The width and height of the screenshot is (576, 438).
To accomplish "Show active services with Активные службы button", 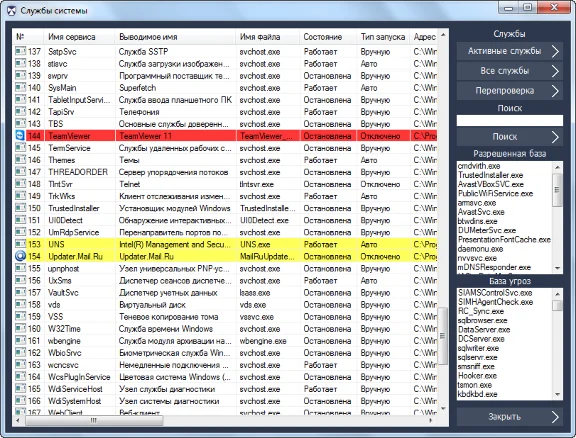I will pyautogui.click(x=510, y=51).
